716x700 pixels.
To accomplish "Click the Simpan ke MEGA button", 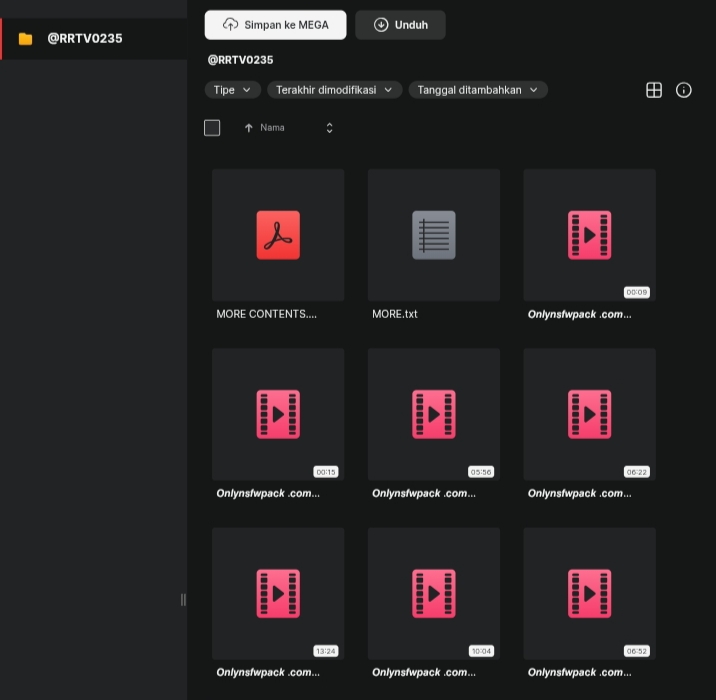I will tap(275, 25).
